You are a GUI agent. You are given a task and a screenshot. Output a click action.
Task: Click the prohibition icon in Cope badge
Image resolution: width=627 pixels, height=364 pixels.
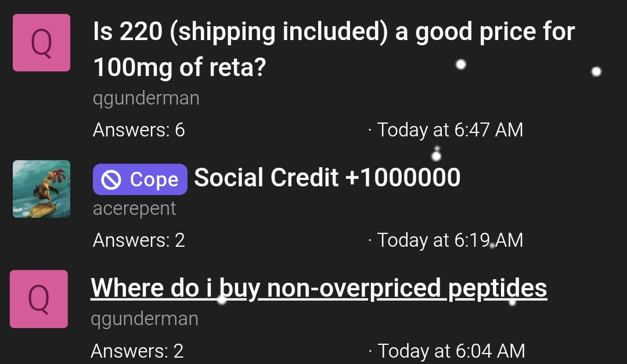pyautogui.click(x=111, y=180)
